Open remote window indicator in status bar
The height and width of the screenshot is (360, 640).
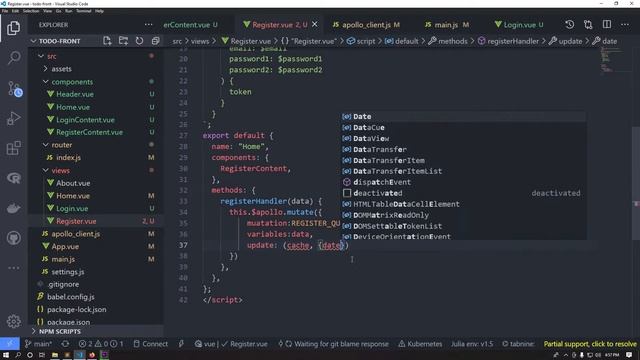point(10,344)
